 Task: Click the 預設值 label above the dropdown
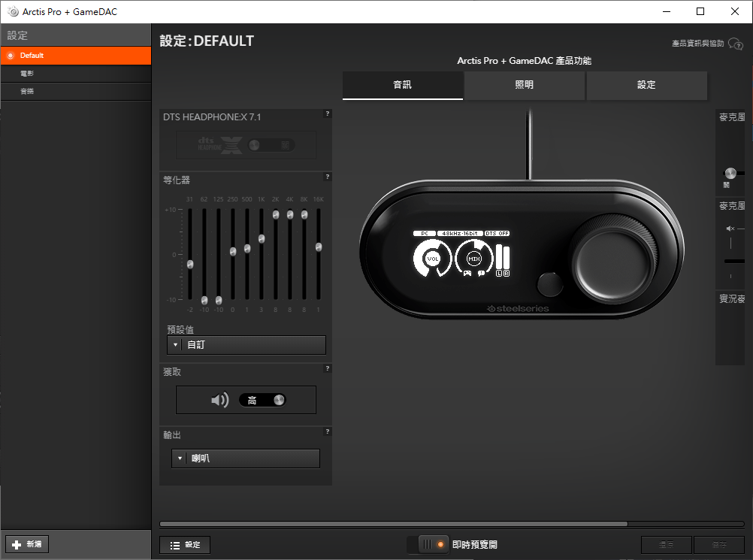click(180, 329)
